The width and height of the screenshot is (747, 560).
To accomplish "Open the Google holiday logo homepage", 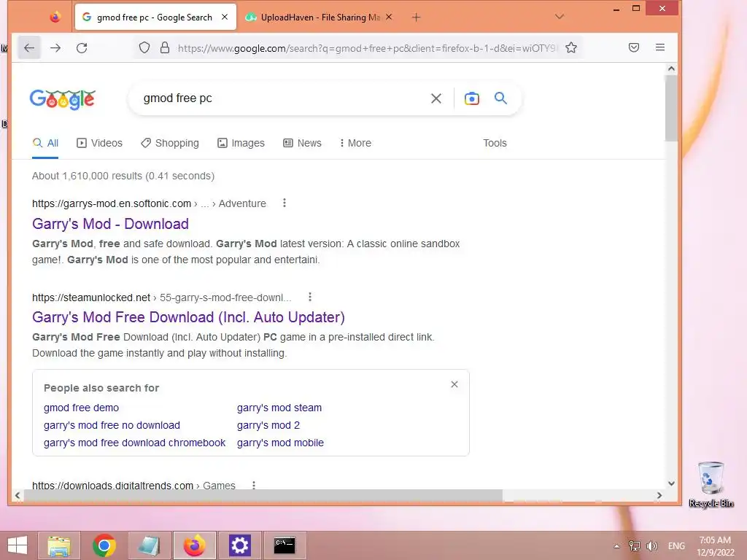I will coord(63,99).
